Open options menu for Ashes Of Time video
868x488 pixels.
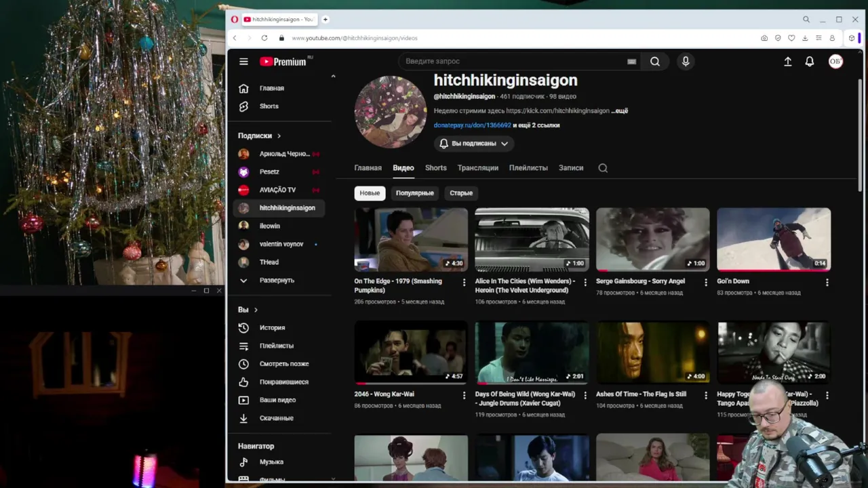(x=706, y=395)
